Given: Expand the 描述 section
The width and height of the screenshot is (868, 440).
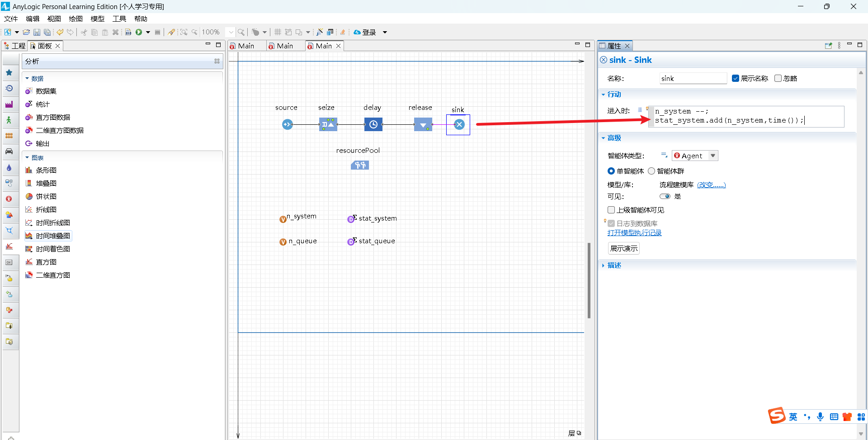Looking at the screenshot, I should 604,265.
